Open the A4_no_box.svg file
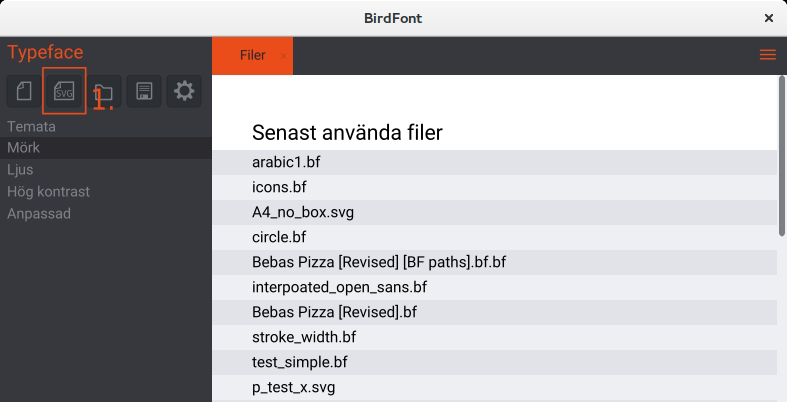This screenshot has height=418, width=787. [303, 212]
